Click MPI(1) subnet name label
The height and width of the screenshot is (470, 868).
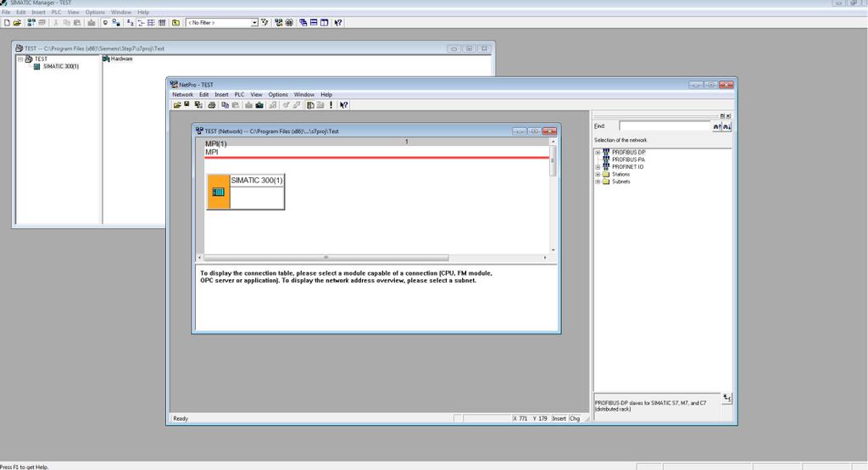(x=216, y=143)
